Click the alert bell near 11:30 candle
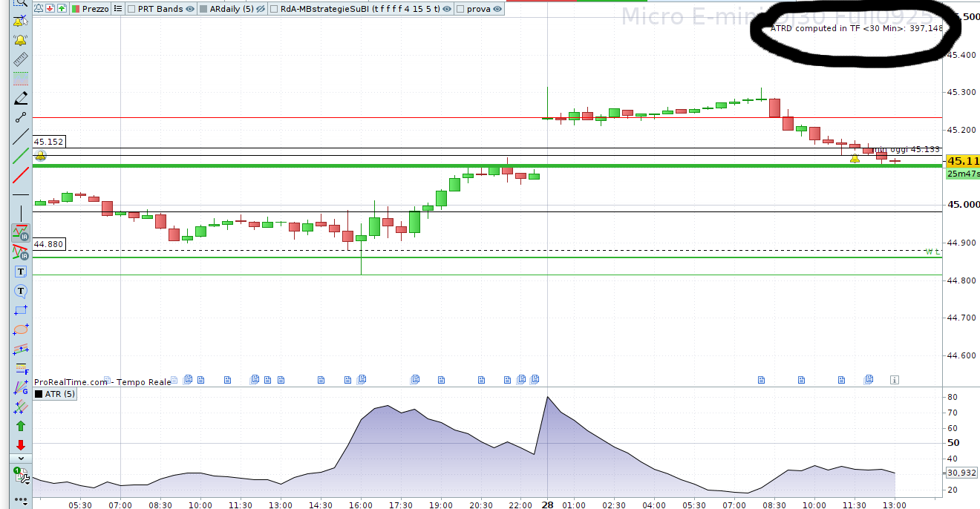This screenshot has width=980, height=509. 855,158
